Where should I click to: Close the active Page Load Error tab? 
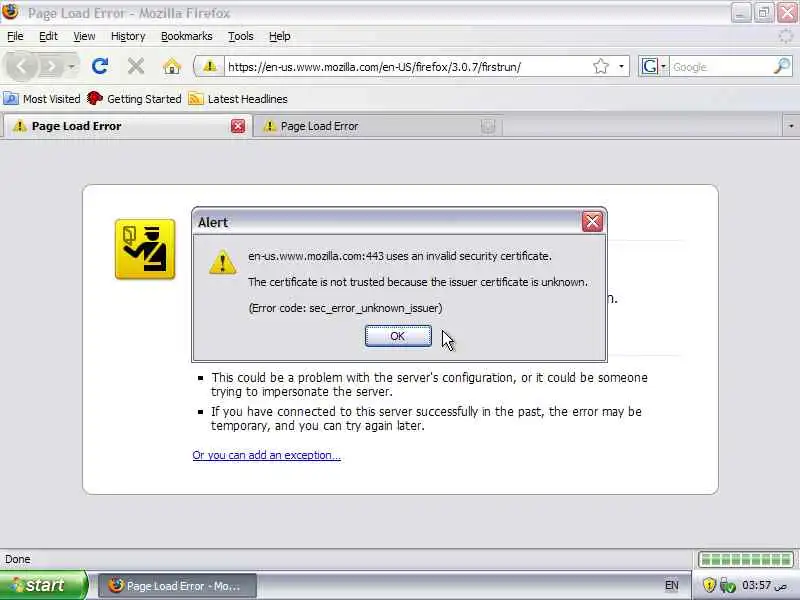pyautogui.click(x=238, y=126)
